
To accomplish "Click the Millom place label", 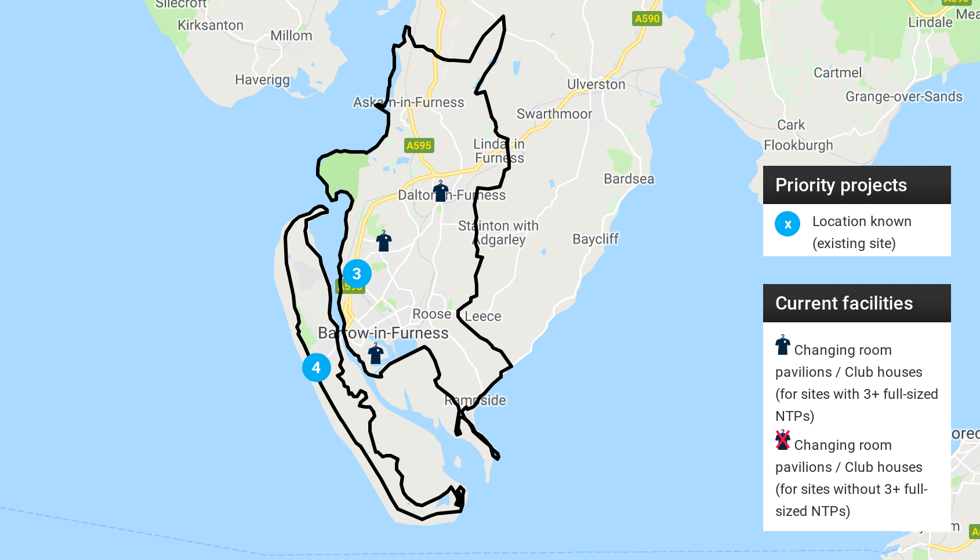I will [x=291, y=36].
